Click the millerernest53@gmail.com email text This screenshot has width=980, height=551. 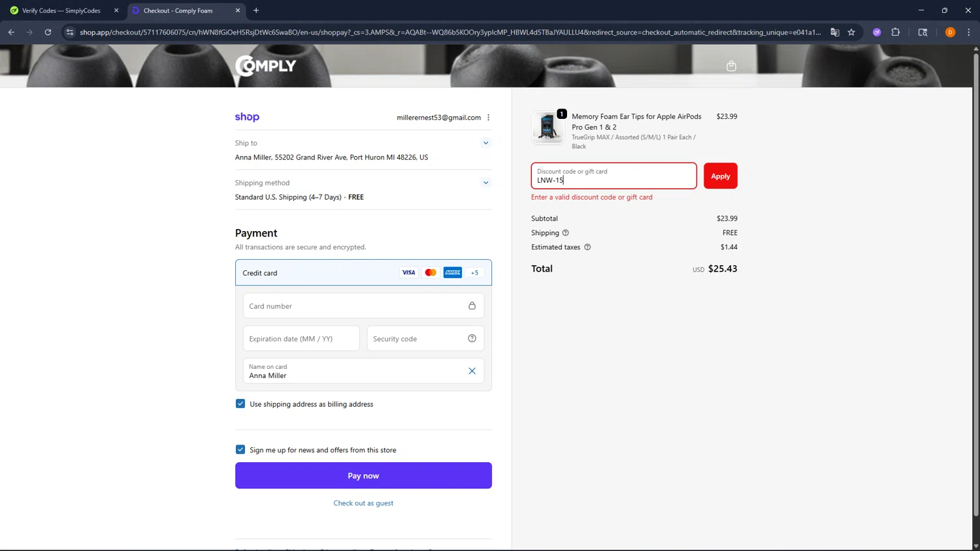coord(438,118)
